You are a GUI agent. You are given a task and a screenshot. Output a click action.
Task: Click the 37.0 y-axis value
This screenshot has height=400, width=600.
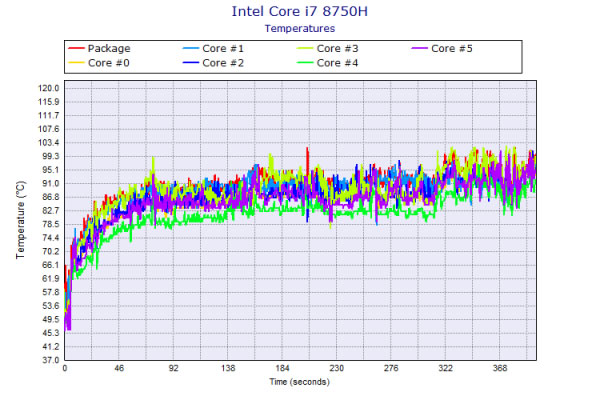pyautogui.click(x=51, y=360)
